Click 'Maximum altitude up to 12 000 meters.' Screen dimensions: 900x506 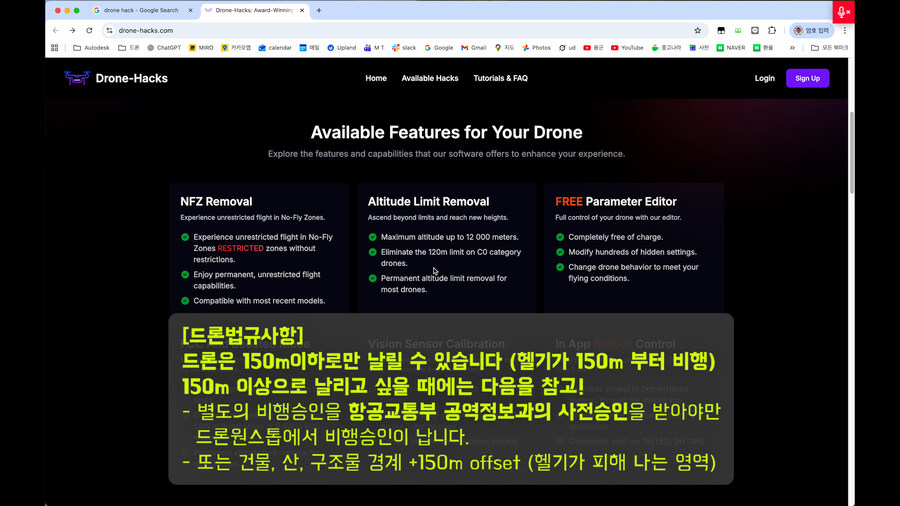[449, 237]
